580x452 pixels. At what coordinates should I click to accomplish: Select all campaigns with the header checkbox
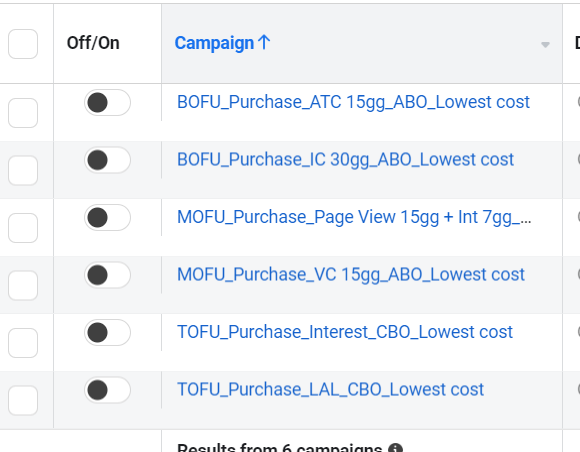tap(23, 44)
